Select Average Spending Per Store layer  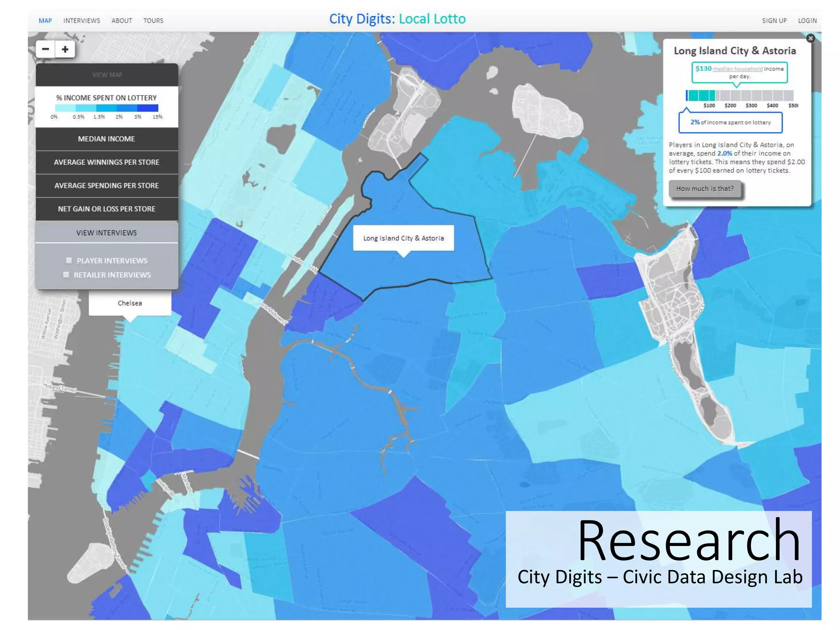point(107,186)
